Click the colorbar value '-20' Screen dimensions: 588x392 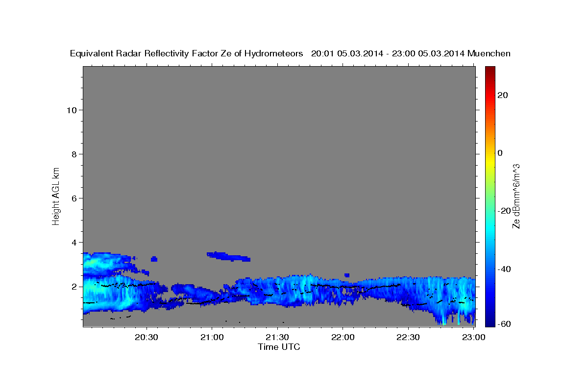point(503,211)
